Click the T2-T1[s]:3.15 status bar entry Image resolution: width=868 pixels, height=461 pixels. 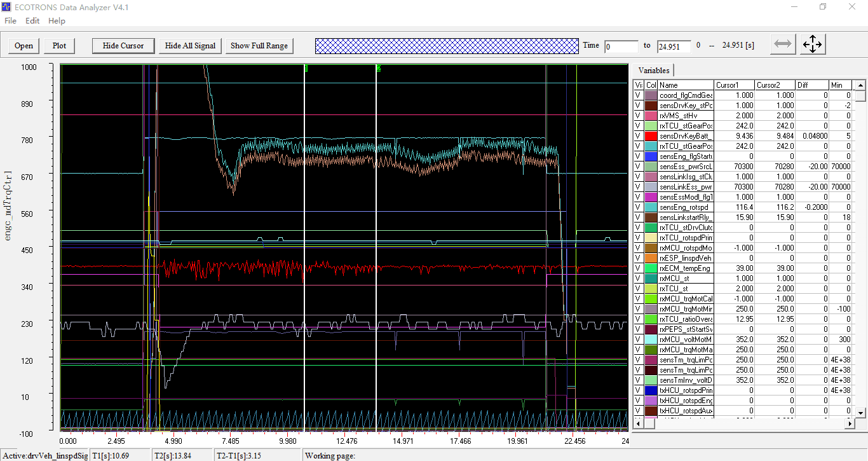coord(257,455)
